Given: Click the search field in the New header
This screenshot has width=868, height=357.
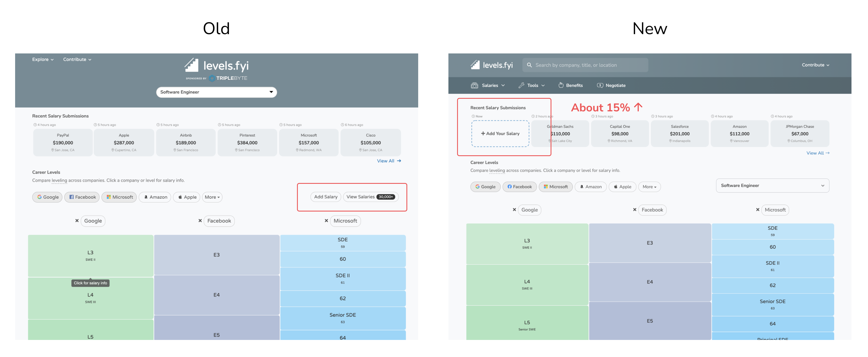Looking at the screenshot, I should click(585, 65).
